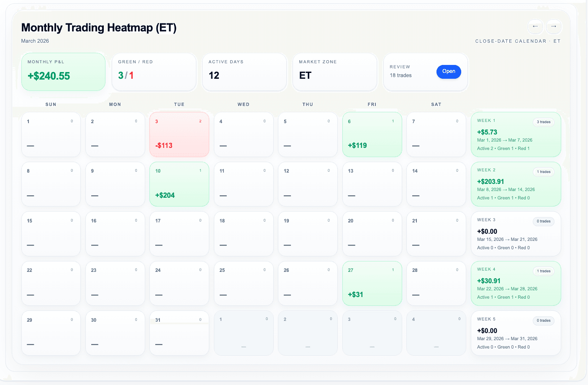Select the March 8 day cell
Viewport: 588px width, 385px height.
[x=51, y=184]
